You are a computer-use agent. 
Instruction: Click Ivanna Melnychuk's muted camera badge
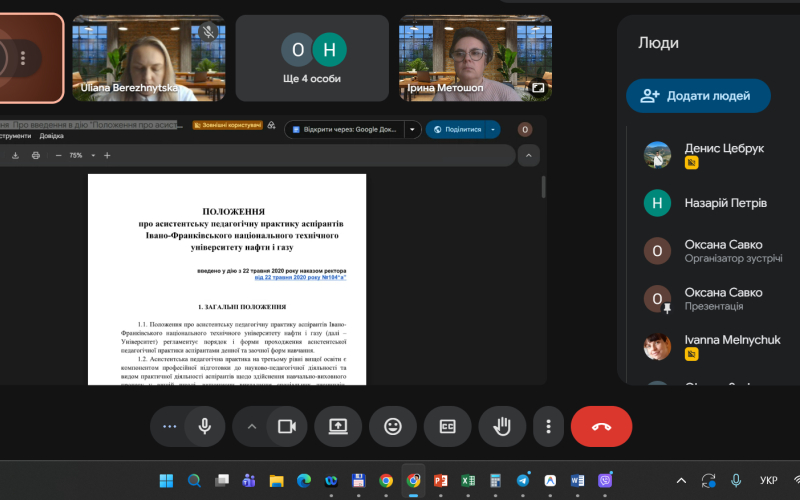691,354
